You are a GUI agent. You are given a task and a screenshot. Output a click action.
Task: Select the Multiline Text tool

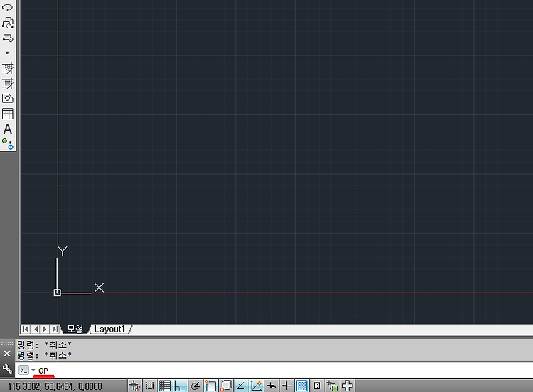(8, 129)
